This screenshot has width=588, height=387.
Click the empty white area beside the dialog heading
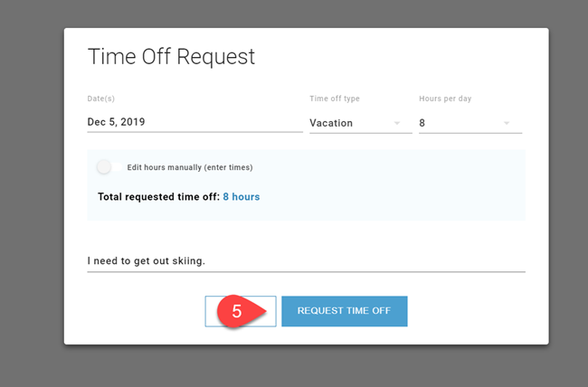[407, 57]
